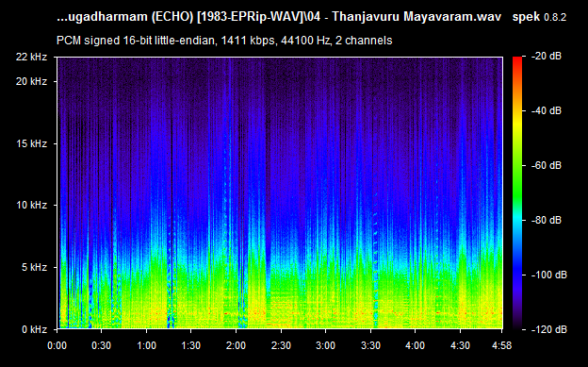
Task: Click the 4:30 time axis label
Action: pos(460,345)
